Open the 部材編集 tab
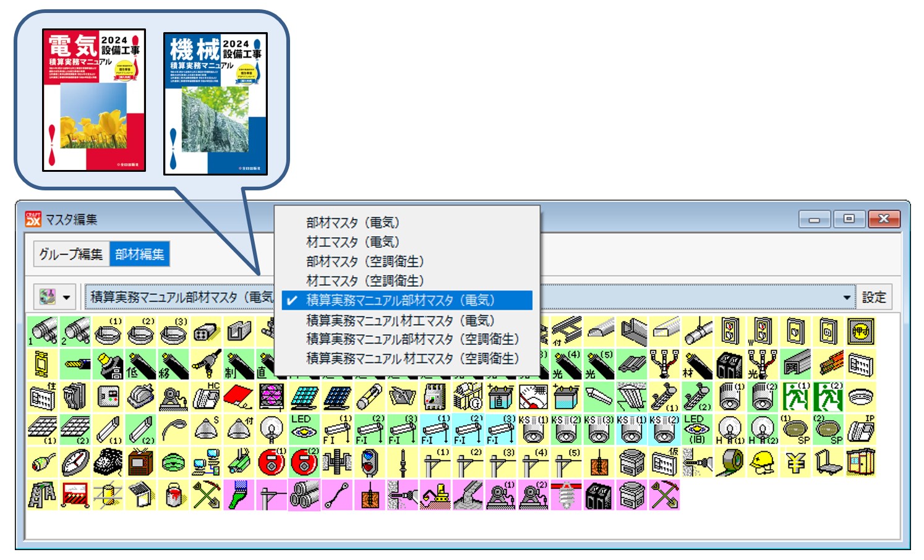This screenshot has height=560, width=924. pos(140,254)
